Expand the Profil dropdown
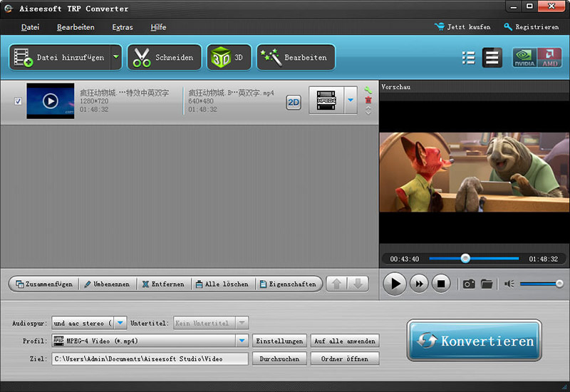Screen dimensions: 570x392 pyautogui.click(x=242, y=341)
